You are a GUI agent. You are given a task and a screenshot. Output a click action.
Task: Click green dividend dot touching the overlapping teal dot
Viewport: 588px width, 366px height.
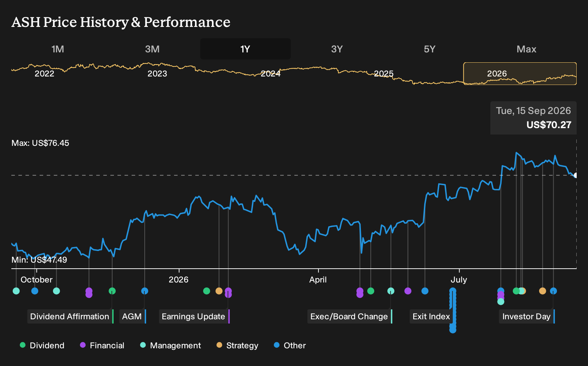(x=516, y=291)
